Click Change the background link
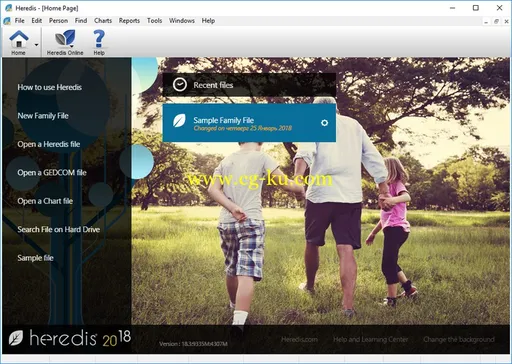 pyautogui.click(x=459, y=339)
